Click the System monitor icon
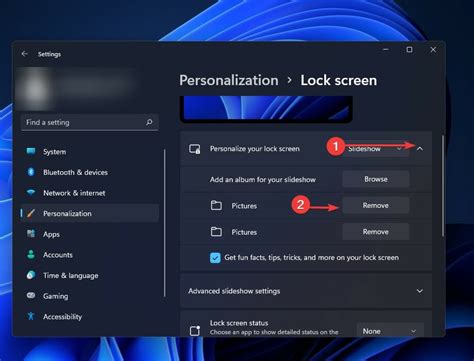This screenshot has height=361, width=474. [31, 151]
